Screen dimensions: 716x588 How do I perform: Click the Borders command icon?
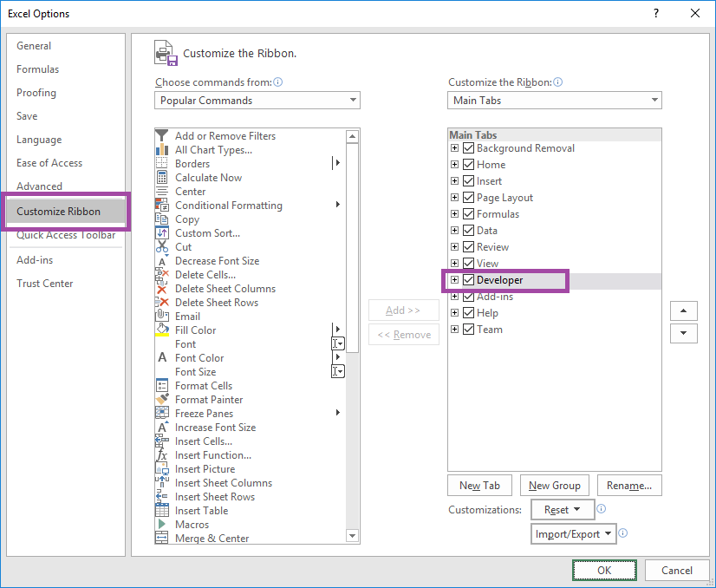(x=161, y=163)
